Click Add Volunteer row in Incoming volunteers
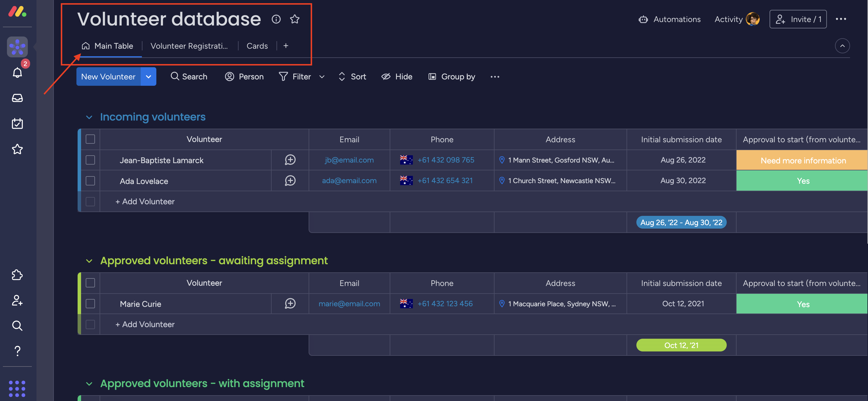This screenshot has width=868, height=401. point(145,201)
